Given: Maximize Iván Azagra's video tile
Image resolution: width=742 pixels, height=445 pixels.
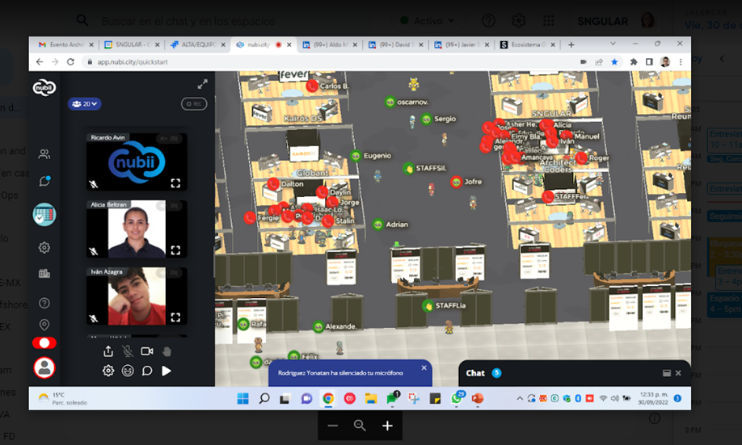Looking at the screenshot, I should point(176,317).
